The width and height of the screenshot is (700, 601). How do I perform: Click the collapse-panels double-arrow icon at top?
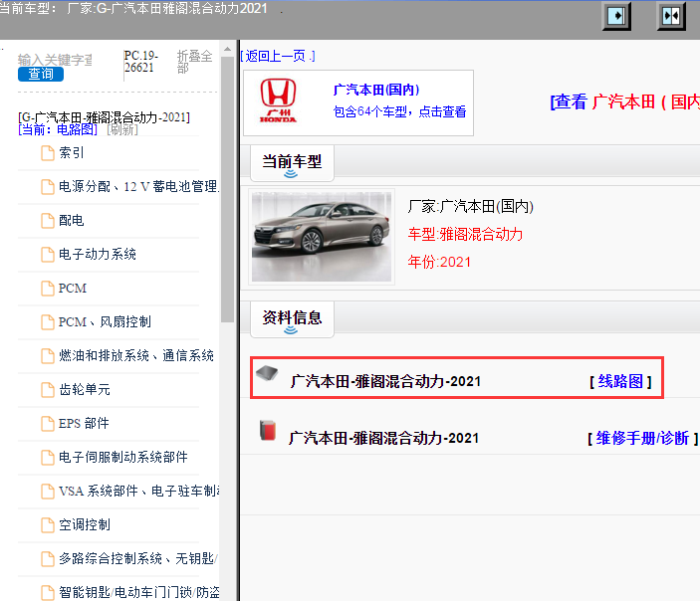tap(671, 17)
